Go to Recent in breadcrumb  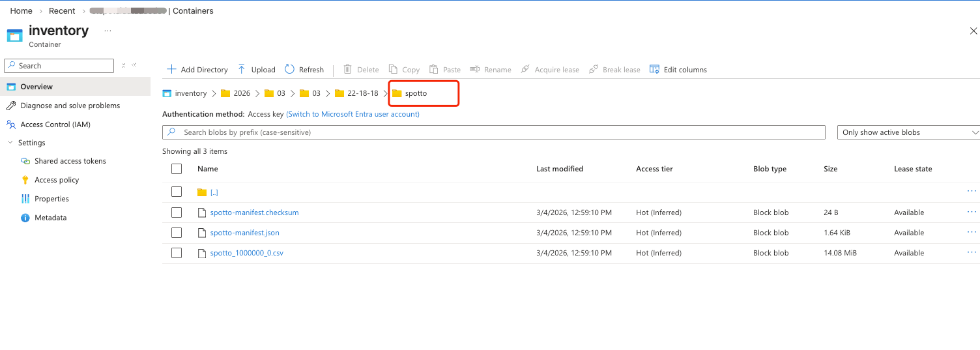tap(62, 10)
